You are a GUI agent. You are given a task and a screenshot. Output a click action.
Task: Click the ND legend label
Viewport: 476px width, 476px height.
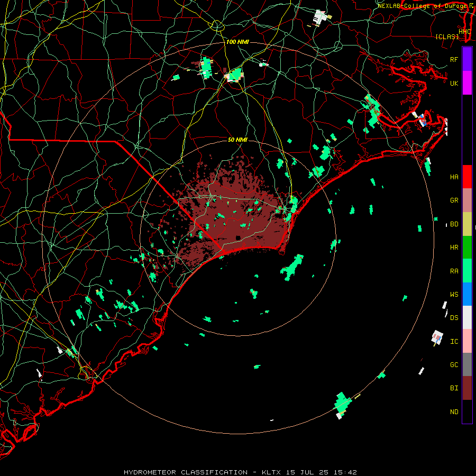click(454, 412)
